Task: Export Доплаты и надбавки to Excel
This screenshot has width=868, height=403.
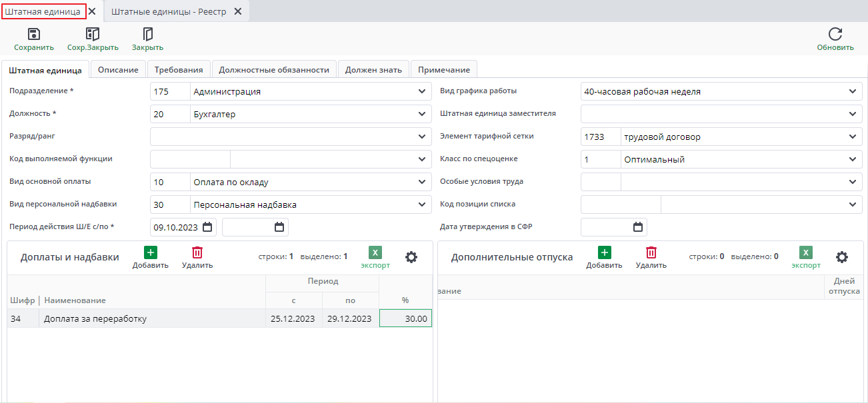Action: [375, 252]
